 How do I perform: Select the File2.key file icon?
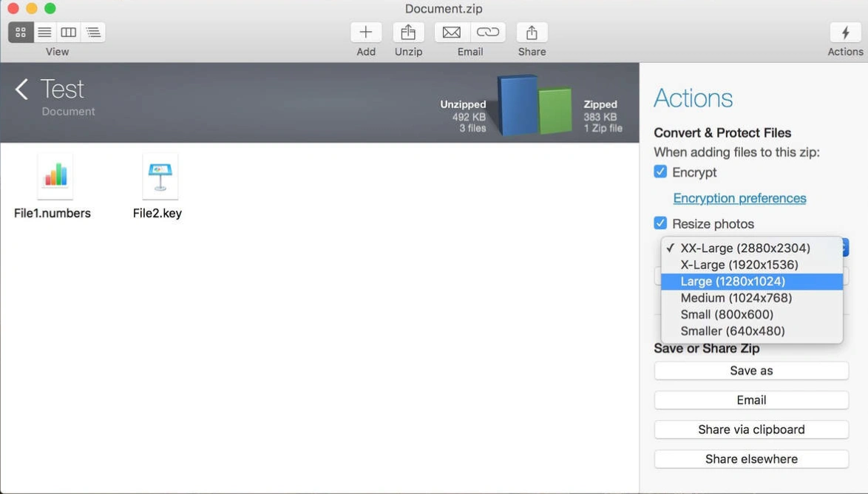click(x=160, y=176)
